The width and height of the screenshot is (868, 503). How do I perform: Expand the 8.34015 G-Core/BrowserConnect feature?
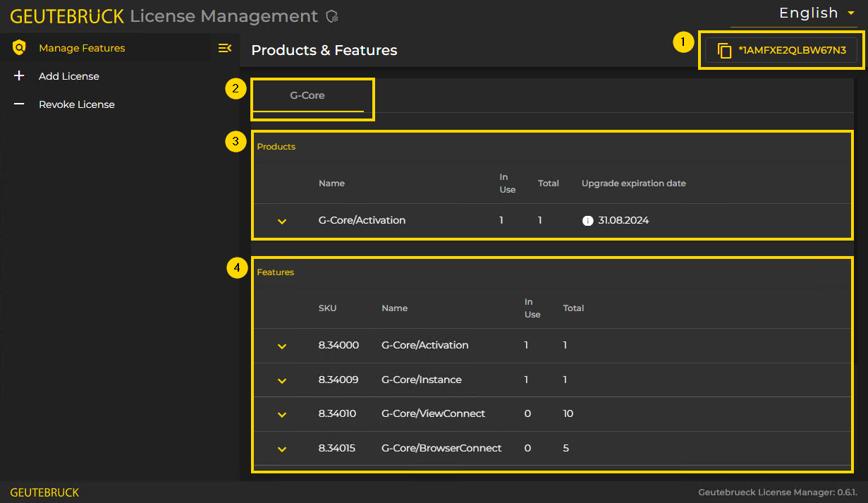(x=281, y=448)
